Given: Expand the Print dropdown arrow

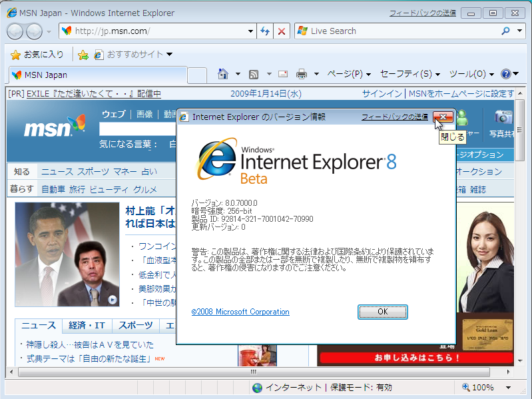Looking at the screenshot, I should [x=316, y=74].
